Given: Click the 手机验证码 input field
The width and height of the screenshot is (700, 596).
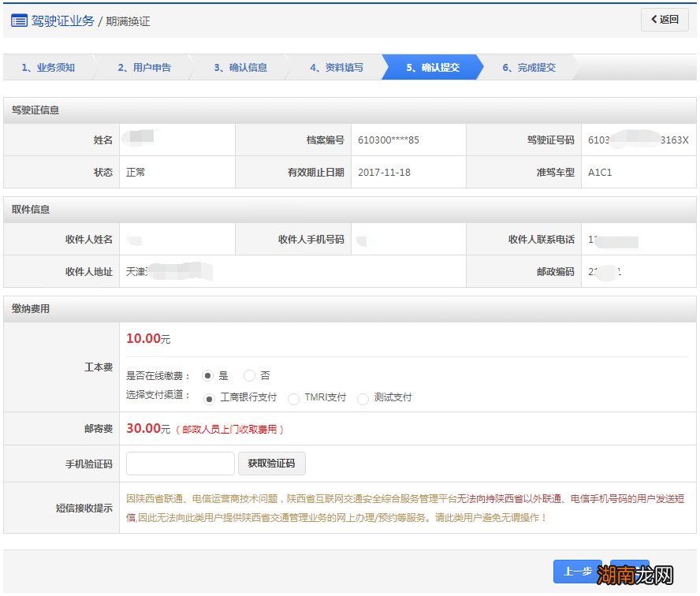Looking at the screenshot, I should [180, 464].
